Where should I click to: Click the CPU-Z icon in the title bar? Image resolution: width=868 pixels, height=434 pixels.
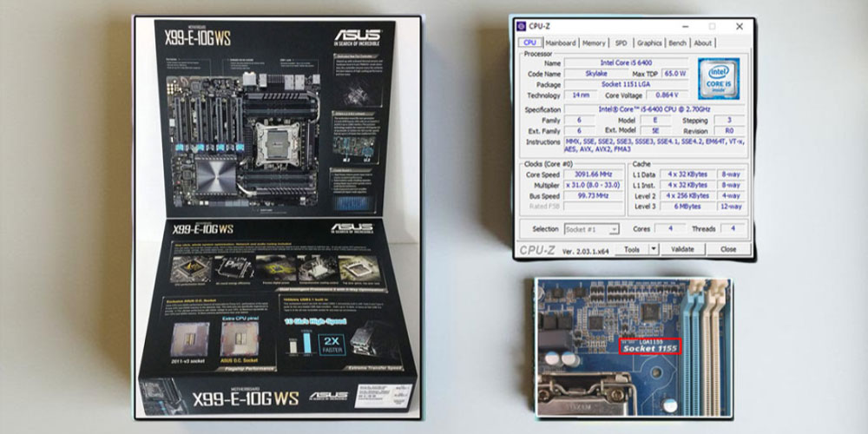tap(521, 27)
